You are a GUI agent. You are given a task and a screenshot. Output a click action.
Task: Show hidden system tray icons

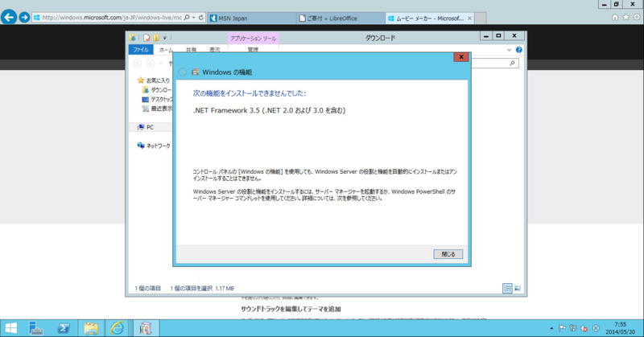[551, 328]
